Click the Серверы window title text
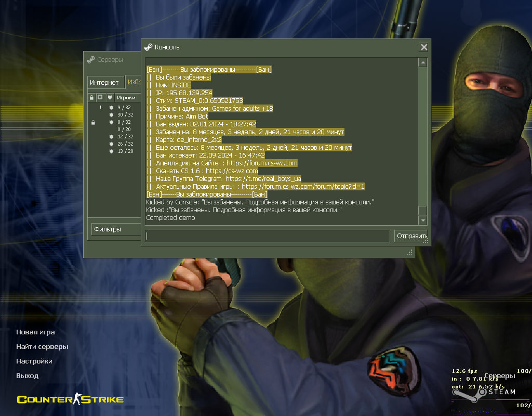Viewport: 532px width, 416px height. 110,60
